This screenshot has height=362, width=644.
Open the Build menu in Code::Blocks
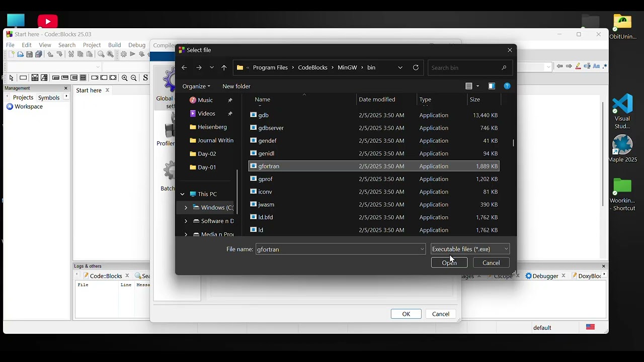(114, 45)
